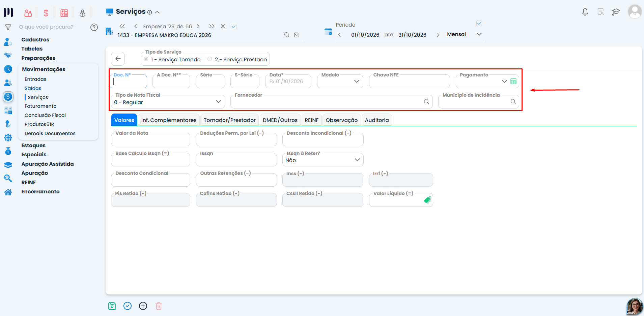The height and width of the screenshot is (316, 644).
Task: Click the filter funnel icon
Action: [x=8, y=27]
